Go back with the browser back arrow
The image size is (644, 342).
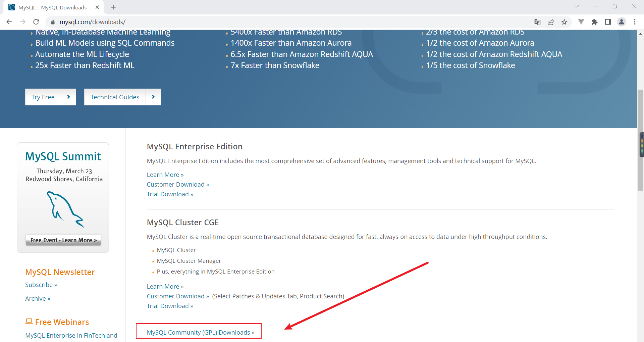tap(9, 22)
